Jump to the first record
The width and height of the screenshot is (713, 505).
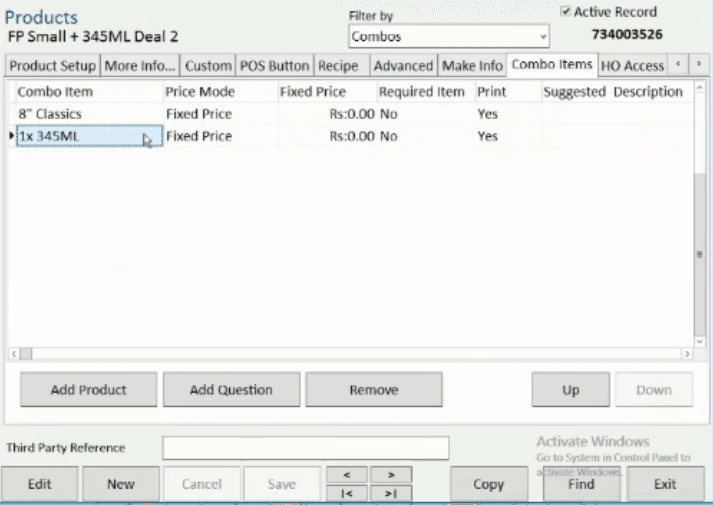click(346, 493)
